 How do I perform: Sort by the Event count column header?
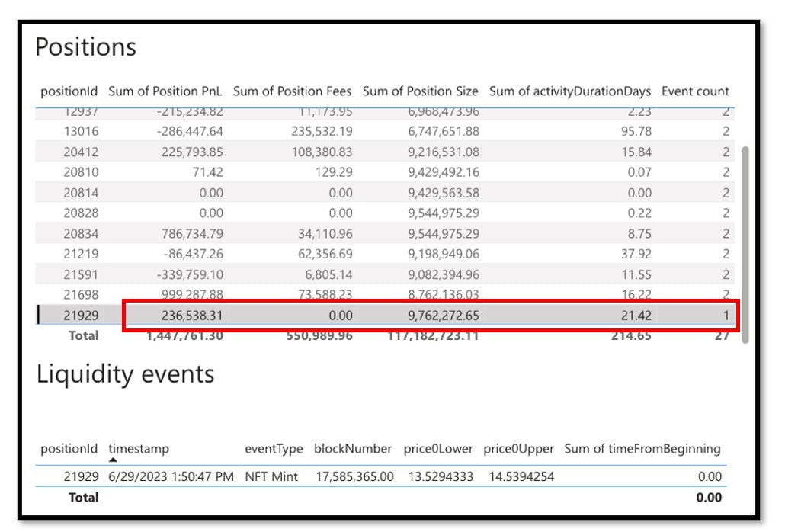(694, 91)
